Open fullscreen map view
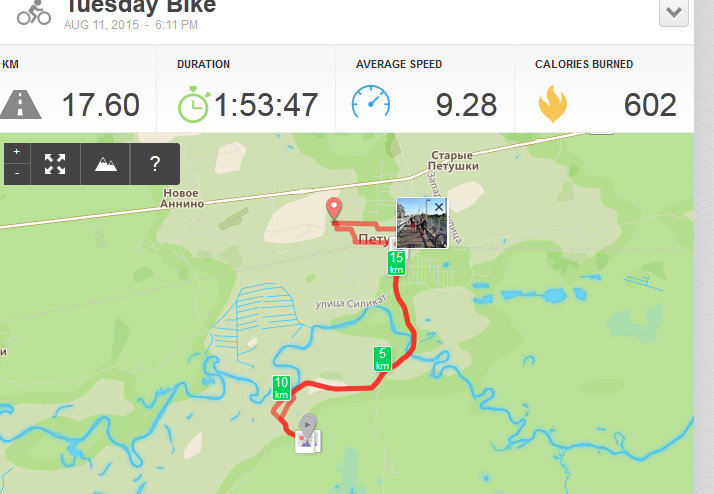 tap(55, 164)
